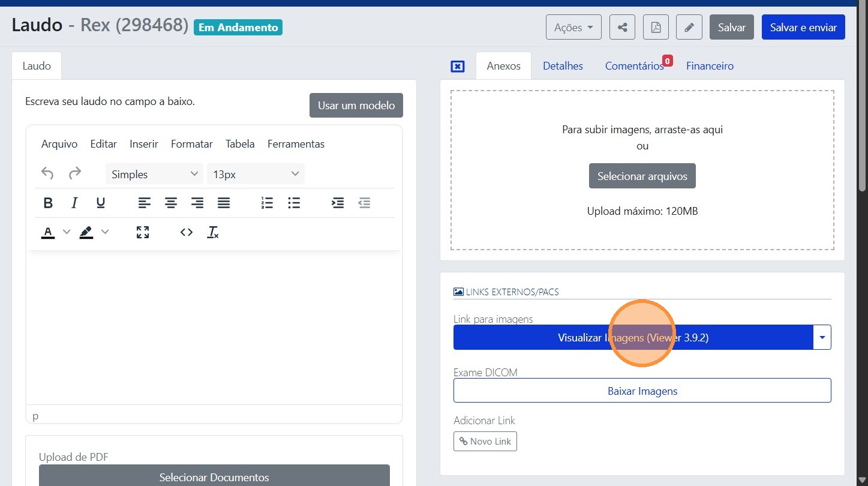The height and width of the screenshot is (486, 868).
Task: Insert a numbered list
Action: 267,203
